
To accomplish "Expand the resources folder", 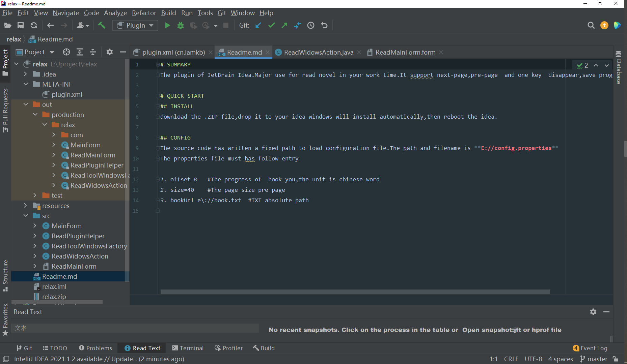I will (x=26, y=206).
